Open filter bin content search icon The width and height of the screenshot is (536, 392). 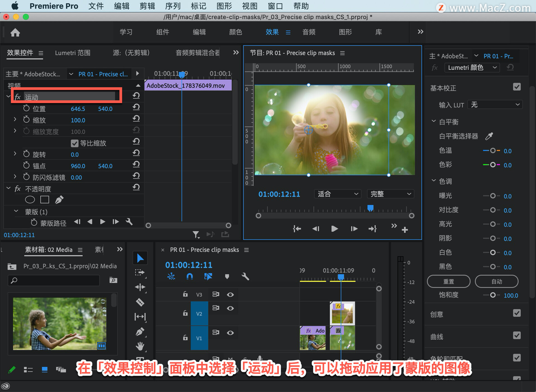[x=113, y=280]
